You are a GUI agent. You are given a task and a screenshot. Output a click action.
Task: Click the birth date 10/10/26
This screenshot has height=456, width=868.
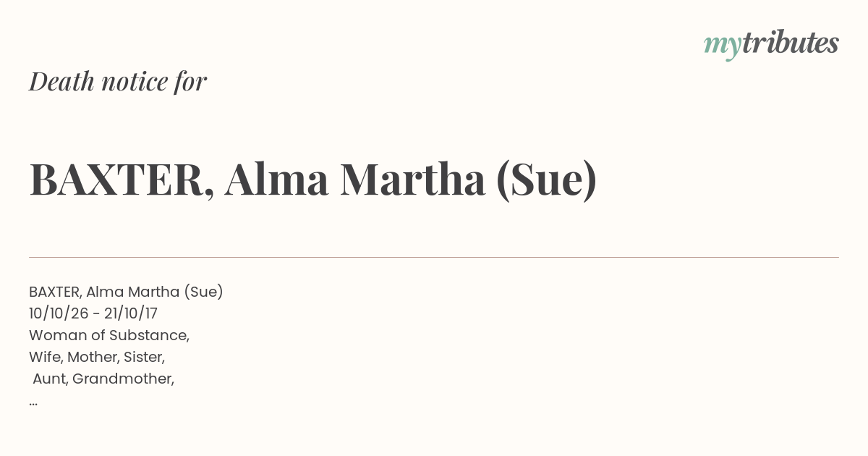(x=59, y=313)
